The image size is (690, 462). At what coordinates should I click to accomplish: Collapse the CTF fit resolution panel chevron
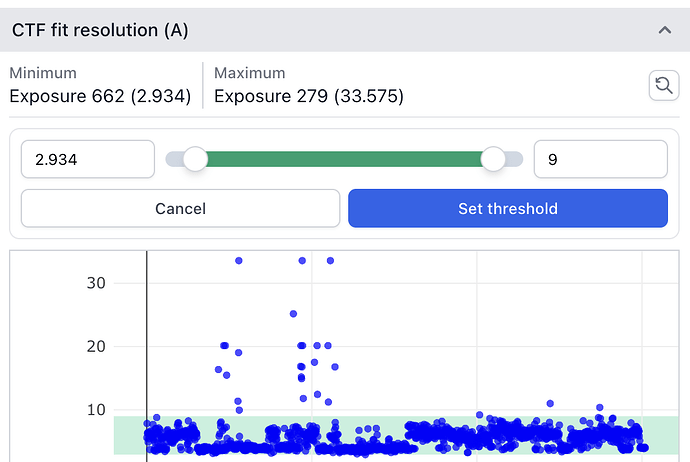click(x=664, y=30)
